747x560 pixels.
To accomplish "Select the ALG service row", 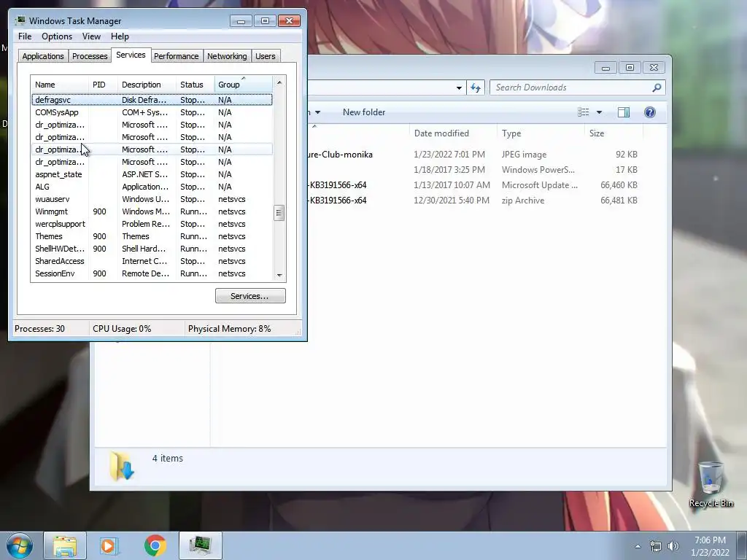I will point(152,187).
